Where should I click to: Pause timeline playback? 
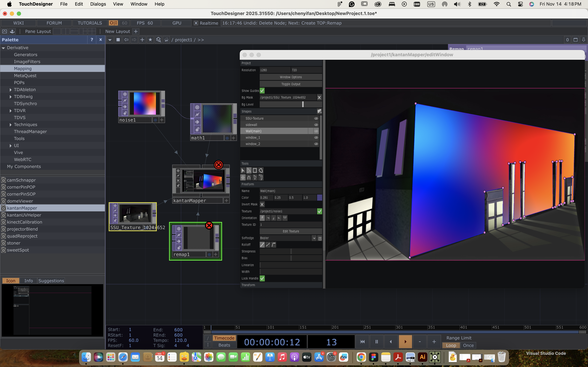(x=376, y=341)
